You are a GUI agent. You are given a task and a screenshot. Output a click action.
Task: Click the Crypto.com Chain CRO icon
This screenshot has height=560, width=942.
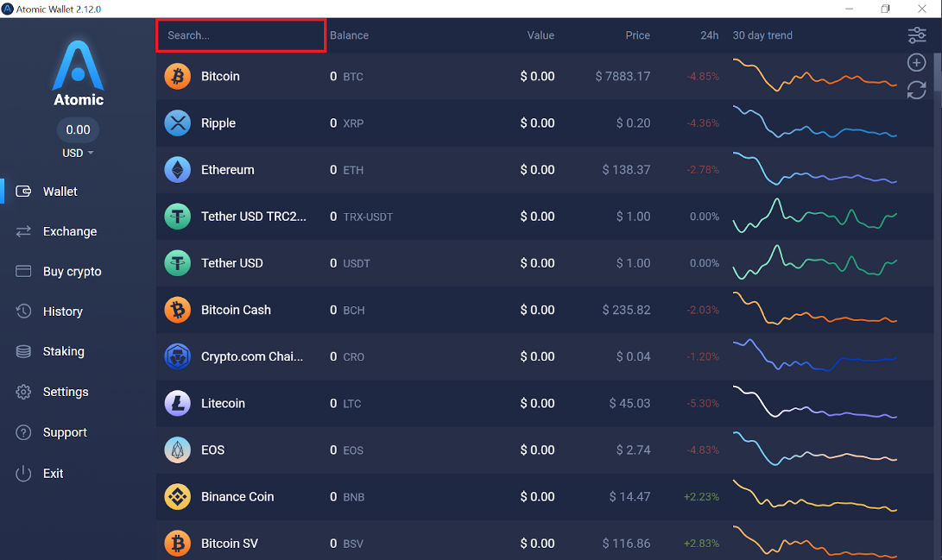[177, 356]
